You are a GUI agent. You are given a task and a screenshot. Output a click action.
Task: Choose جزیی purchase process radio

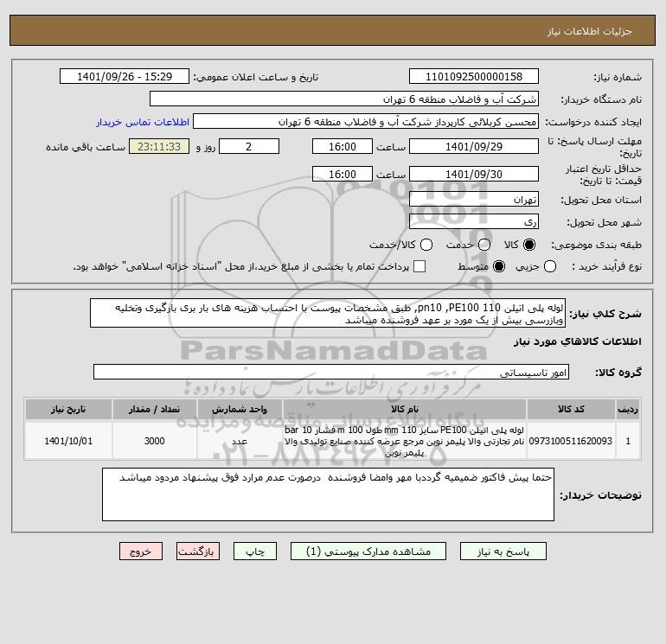pyautogui.click(x=550, y=266)
